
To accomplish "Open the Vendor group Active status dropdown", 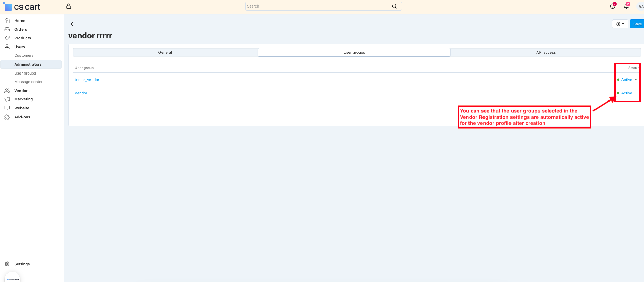I will (x=628, y=93).
